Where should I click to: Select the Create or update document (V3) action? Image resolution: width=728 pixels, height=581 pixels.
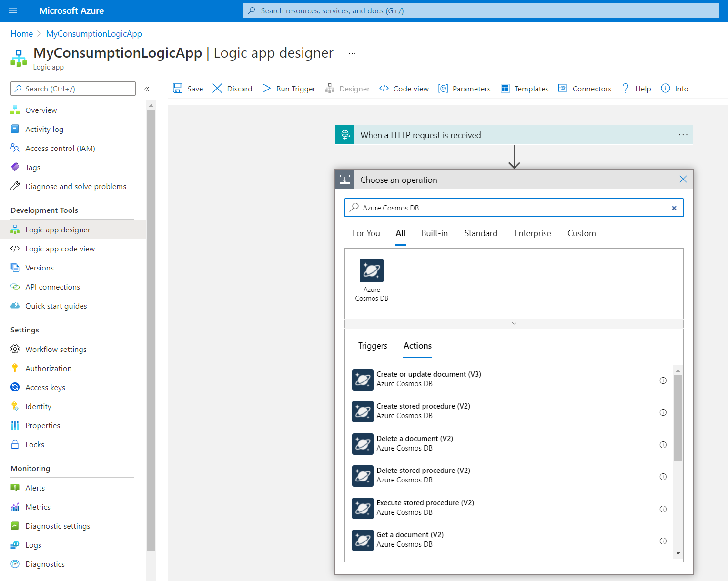click(509, 380)
